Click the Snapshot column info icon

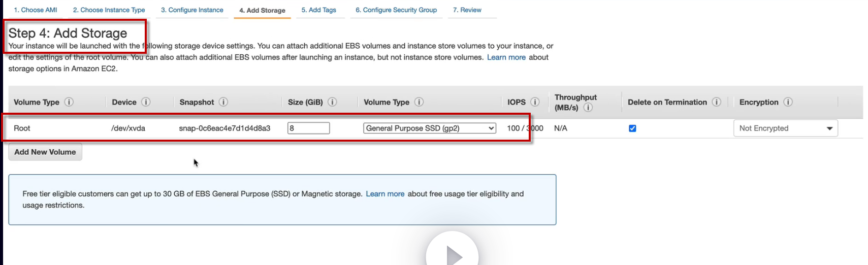[x=223, y=102]
